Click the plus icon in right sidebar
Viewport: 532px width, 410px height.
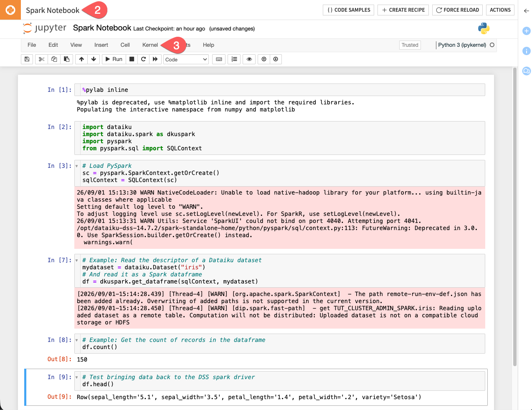tap(527, 31)
